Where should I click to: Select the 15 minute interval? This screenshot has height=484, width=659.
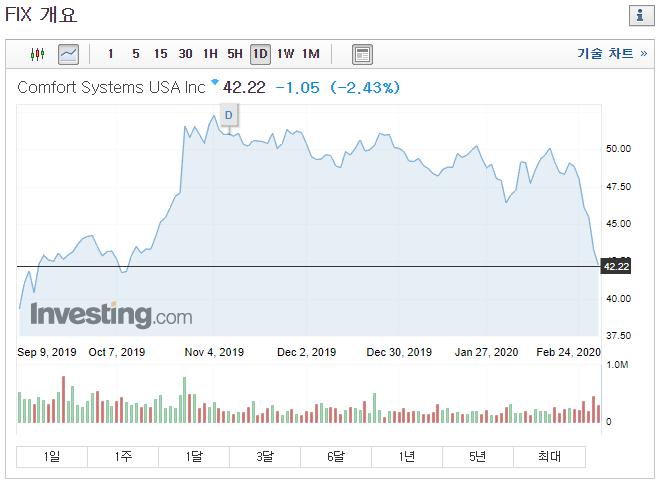[x=160, y=54]
